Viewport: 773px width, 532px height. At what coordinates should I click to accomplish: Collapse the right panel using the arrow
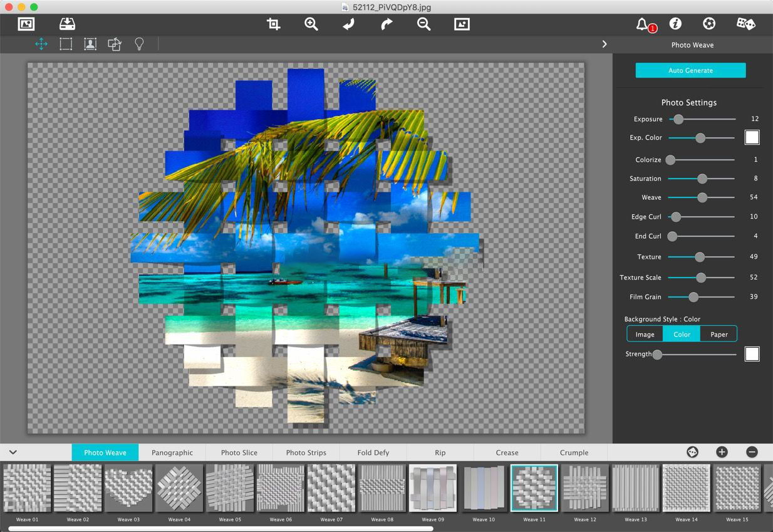tap(604, 44)
